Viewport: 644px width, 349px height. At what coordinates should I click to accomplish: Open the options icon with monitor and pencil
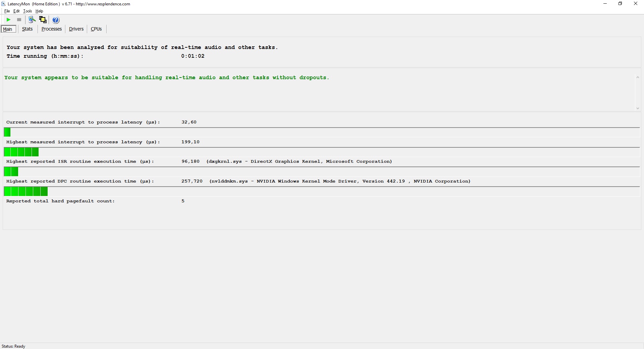(x=32, y=20)
